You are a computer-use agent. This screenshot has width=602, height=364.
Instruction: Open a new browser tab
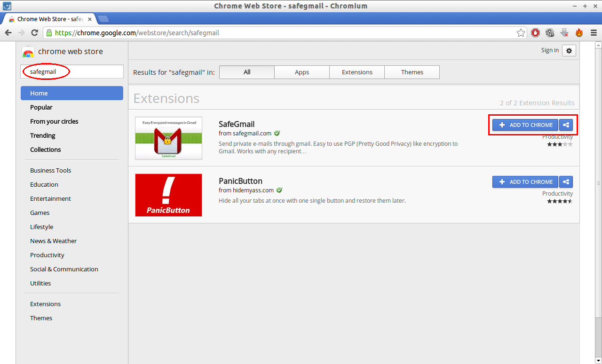103,19
